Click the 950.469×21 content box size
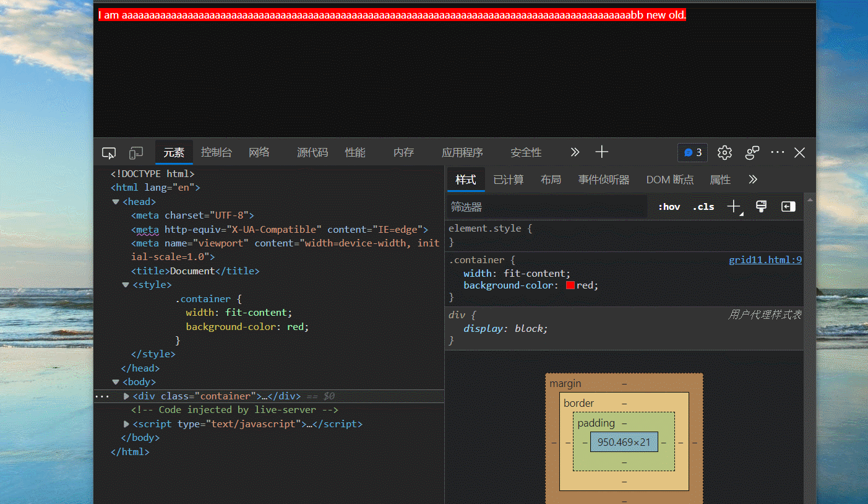868x504 pixels. coord(624,442)
